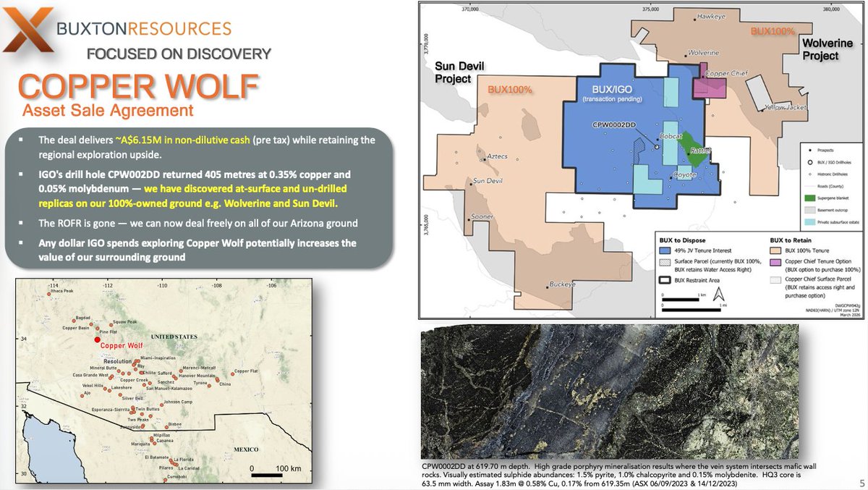The width and height of the screenshot is (868, 490).
Task: Click the BUX100% label over Wolverine Project
Action: point(773,32)
